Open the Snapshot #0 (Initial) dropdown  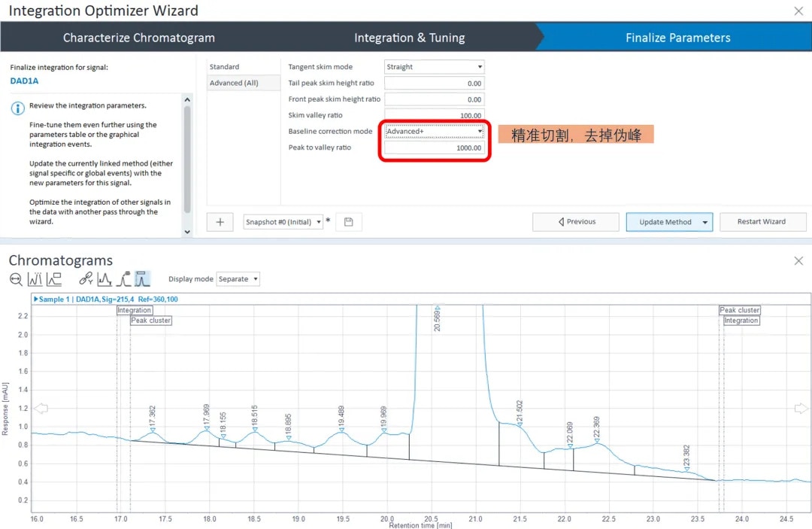283,222
